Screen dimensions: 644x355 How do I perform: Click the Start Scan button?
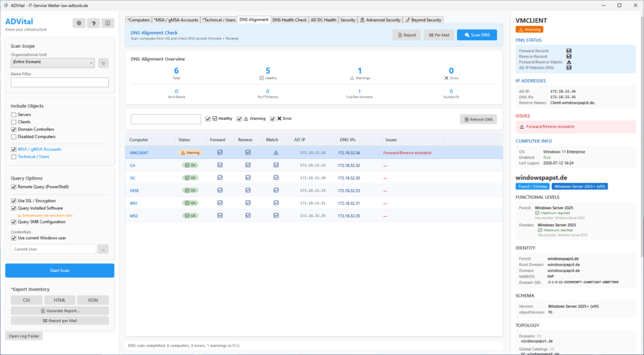60,270
